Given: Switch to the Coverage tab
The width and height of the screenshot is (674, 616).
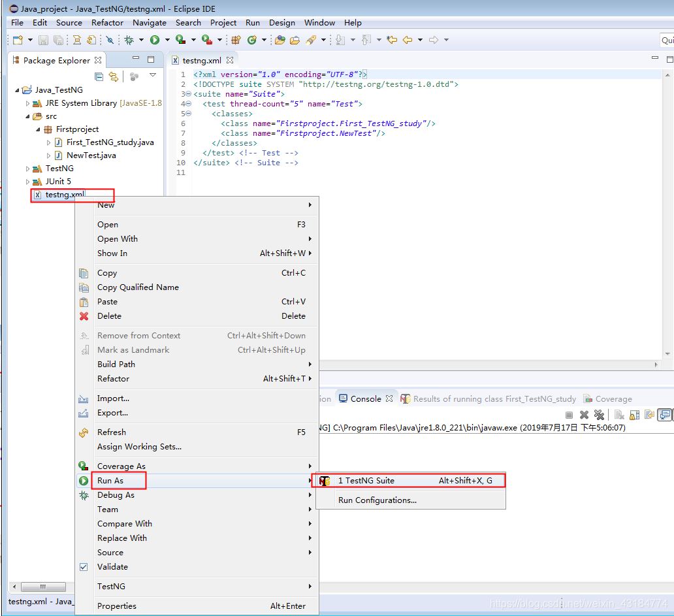Looking at the screenshot, I should click(x=608, y=399).
